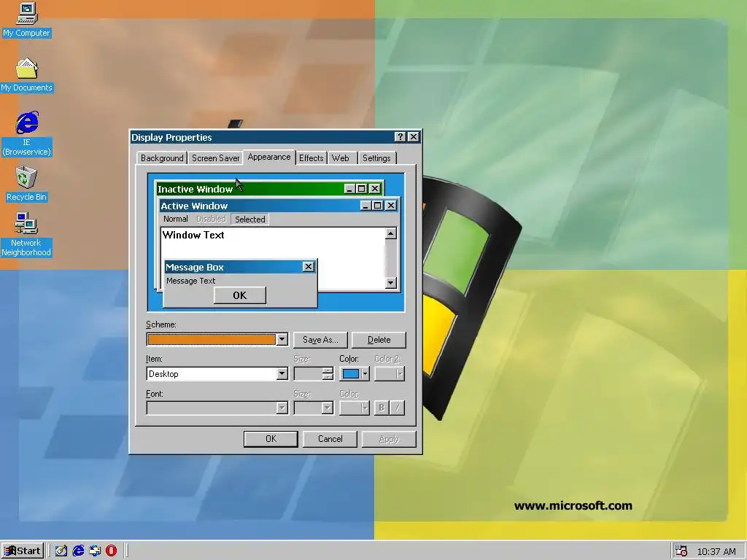Screen dimensions: 747x560
Task: Open Outlook Express from quick launch
Action: (95, 551)
